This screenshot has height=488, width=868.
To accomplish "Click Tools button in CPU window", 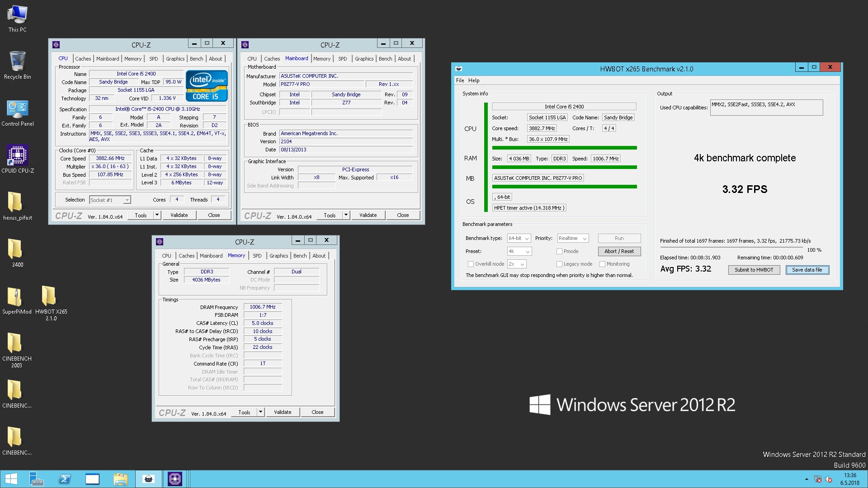I will [141, 215].
